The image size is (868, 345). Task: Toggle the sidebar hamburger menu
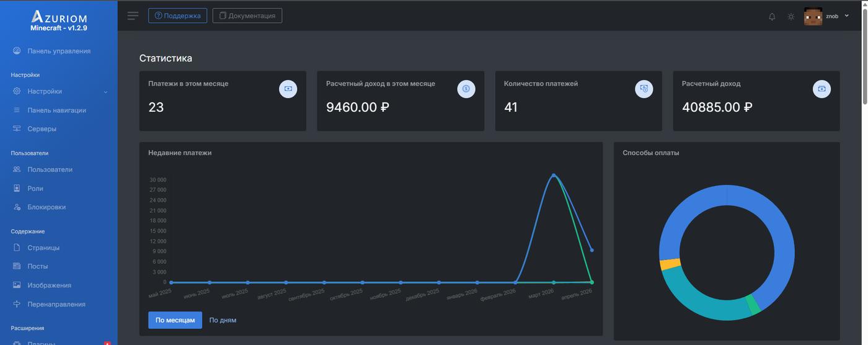(x=133, y=16)
